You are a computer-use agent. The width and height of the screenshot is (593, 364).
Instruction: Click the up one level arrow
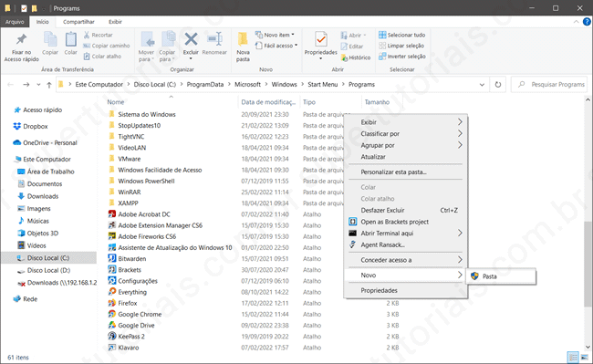tap(48, 85)
